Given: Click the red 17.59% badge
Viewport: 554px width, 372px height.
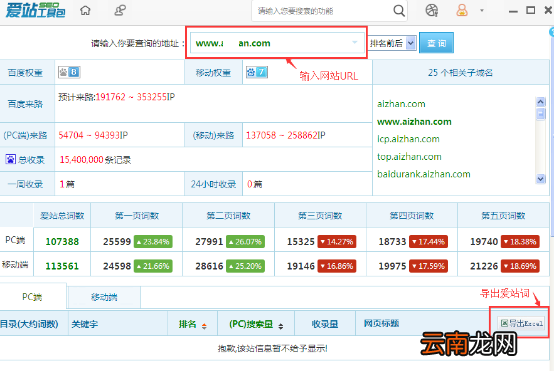Looking at the screenshot, I should coord(429,266).
